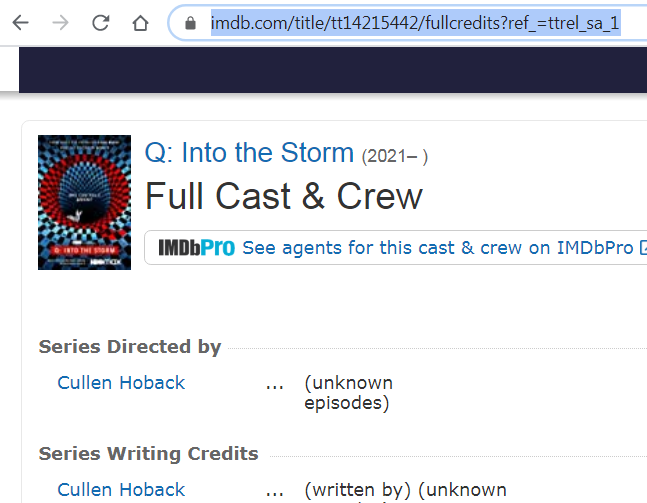Screen dimensions: 647x503
Task: Click the Full Cast & Crew heading
Action: tap(284, 196)
